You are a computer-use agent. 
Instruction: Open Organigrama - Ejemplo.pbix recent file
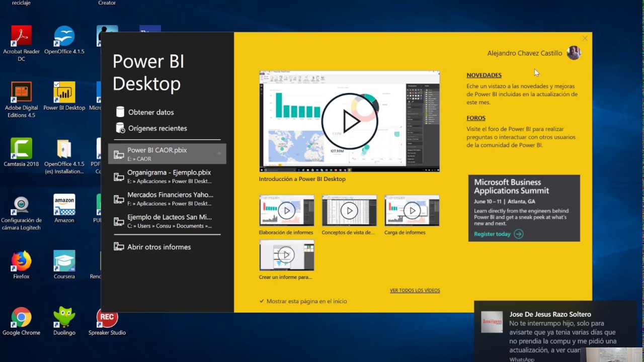coord(167,176)
